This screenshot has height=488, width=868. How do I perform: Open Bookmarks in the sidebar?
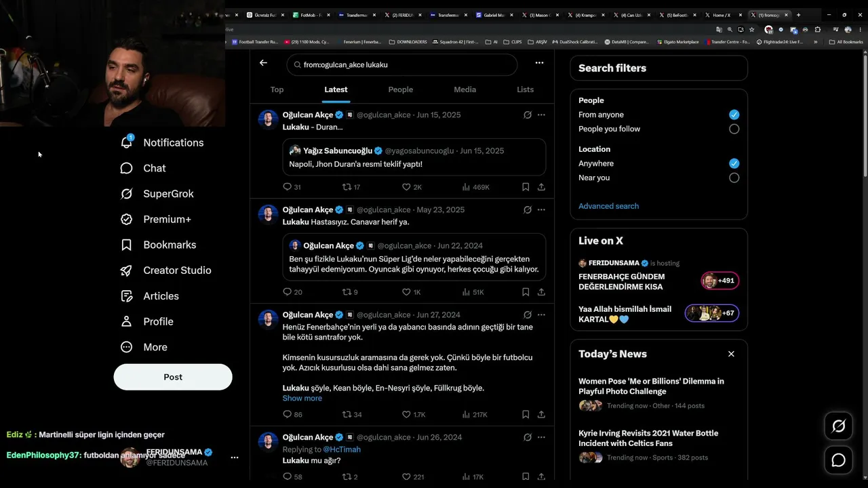(x=158, y=245)
